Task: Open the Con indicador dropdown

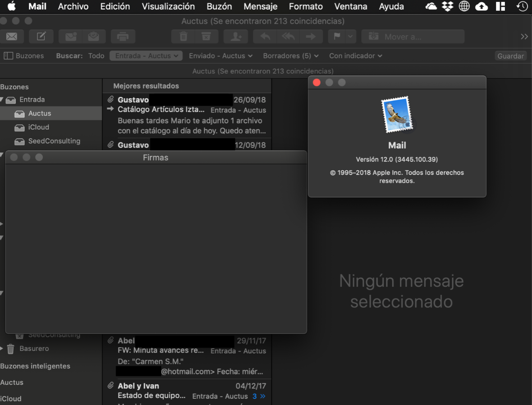Action: click(355, 56)
